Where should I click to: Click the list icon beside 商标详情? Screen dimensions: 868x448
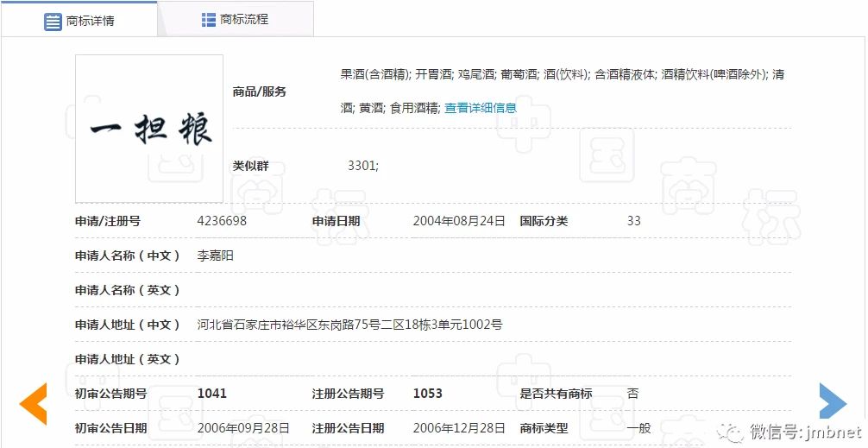click(53, 22)
